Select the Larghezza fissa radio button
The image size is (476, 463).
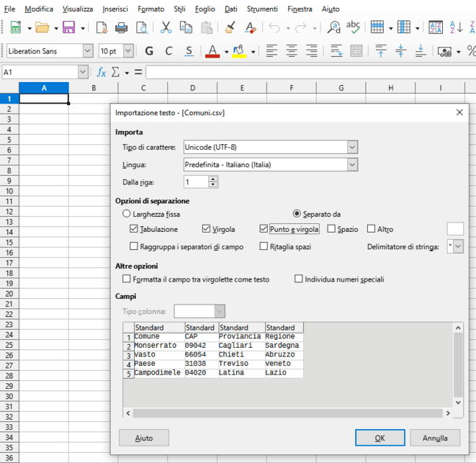tap(127, 214)
